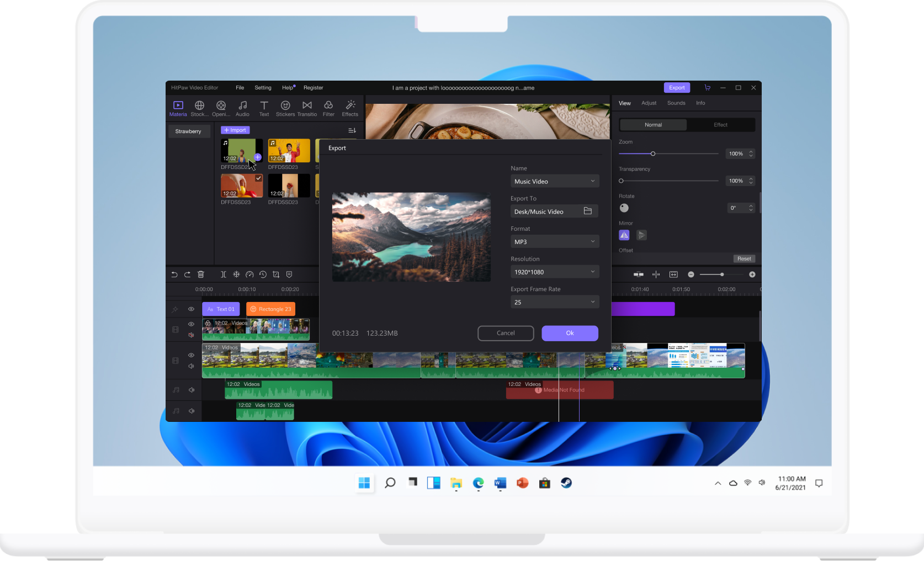Hide the Text 01 track via eye icon

tap(191, 309)
